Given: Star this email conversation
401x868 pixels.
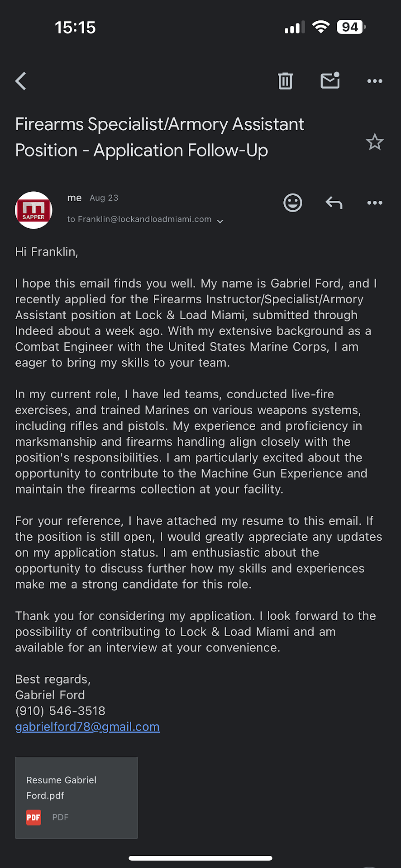Looking at the screenshot, I should coord(375,142).
